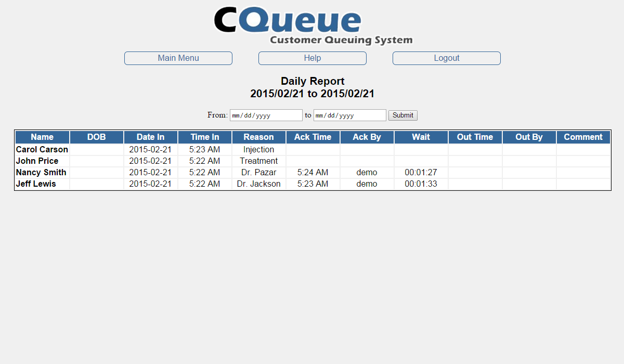Click the Dr. Pazar reason cell
624x364 pixels.
click(x=258, y=173)
